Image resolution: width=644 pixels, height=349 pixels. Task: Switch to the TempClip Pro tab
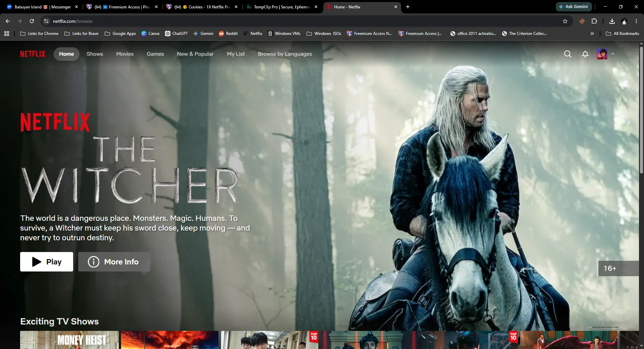coord(282,7)
